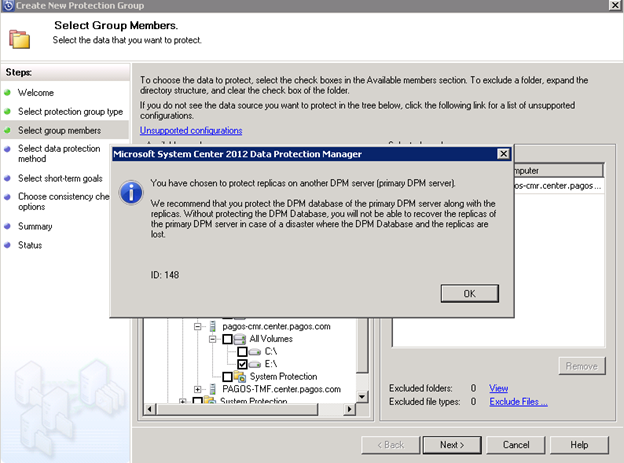Click the E:\ drive icon
Image resolution: width=624 pixels, height=463 pixels.
(x=255, y=364)
